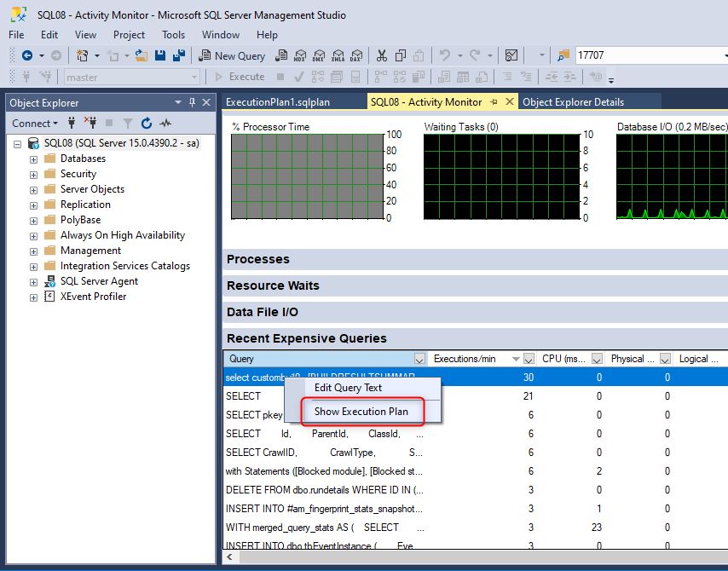
Task: Click the New Query button
Action: pos(232,55)
